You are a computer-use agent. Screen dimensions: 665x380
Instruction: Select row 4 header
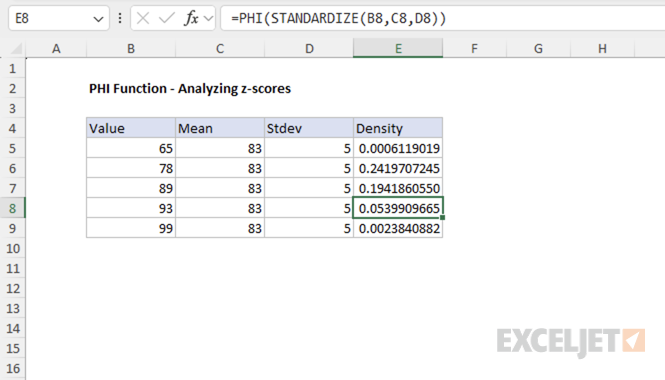pyautogui.click(x=12, y=129)
